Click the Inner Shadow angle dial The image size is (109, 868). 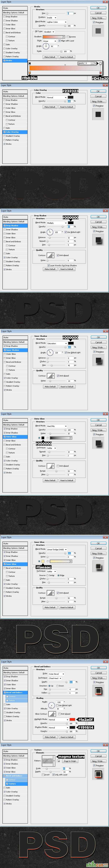point(50,352)
